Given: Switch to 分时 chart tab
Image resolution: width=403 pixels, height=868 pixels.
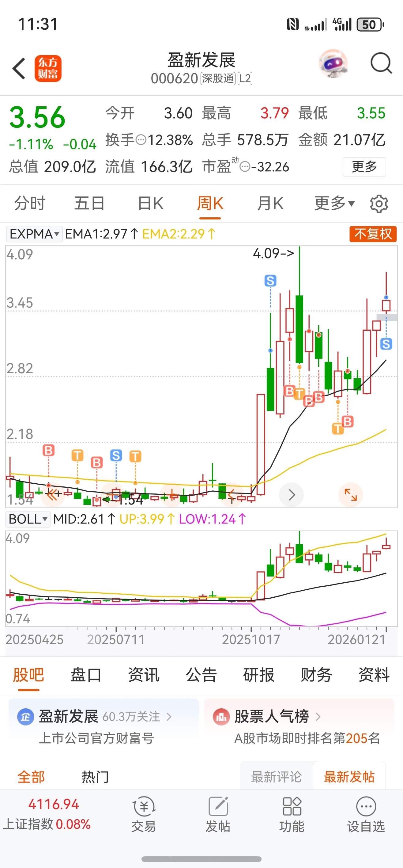Looking at the screenshot, I should click(x=30, y=203).
